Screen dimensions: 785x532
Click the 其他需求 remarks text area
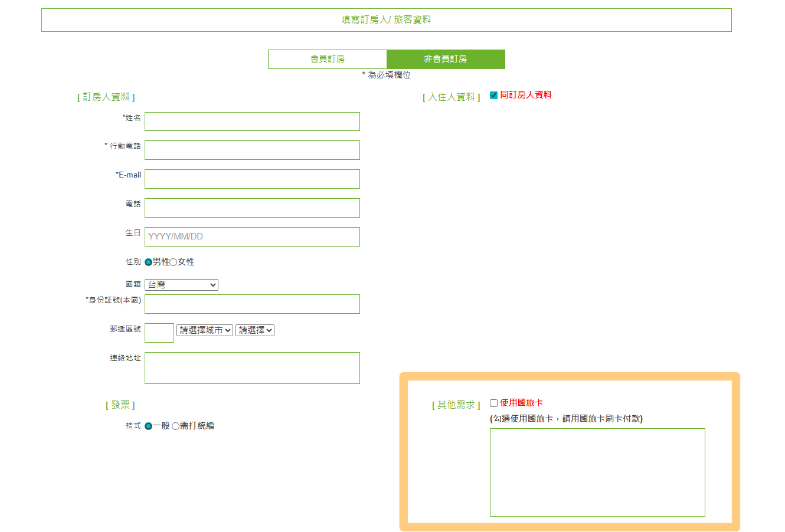point(597,472)
